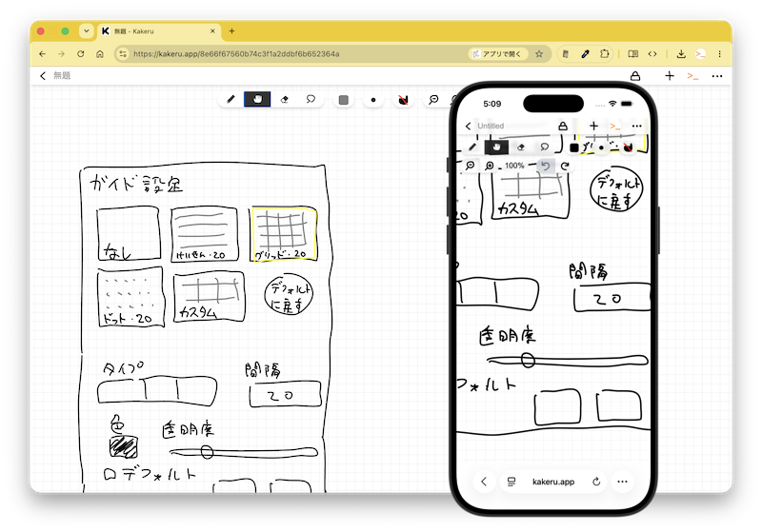
Task: Close the 無題 - Kakeru tab
Action: coord(212,31)
